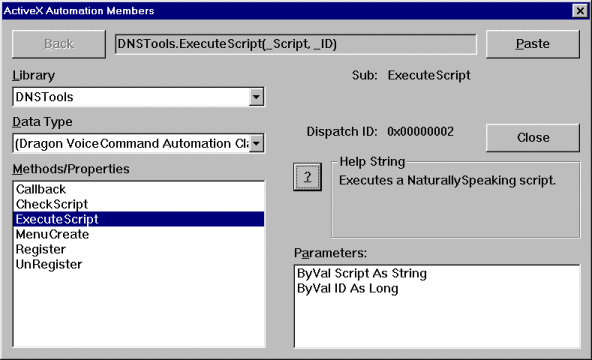Click the Dispatch ID value 0x00000002

[420, 131]
